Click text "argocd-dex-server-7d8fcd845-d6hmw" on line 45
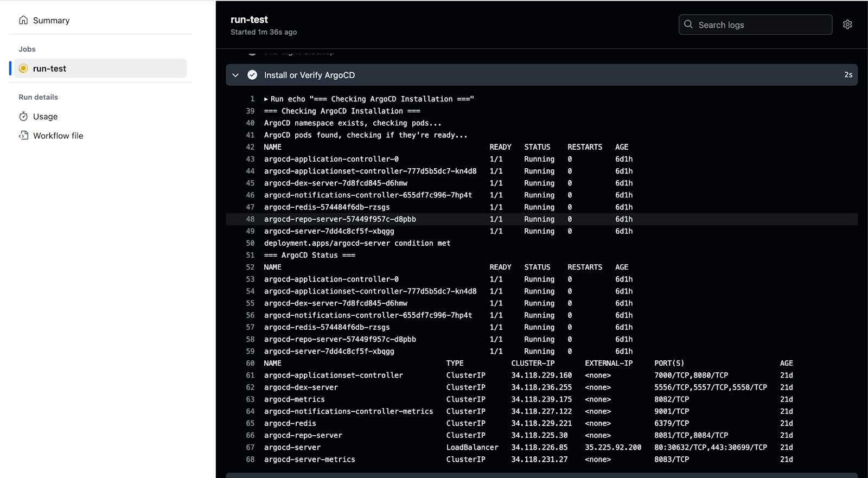Viewport: 868px width, 478px height. (x=336, y=183)
